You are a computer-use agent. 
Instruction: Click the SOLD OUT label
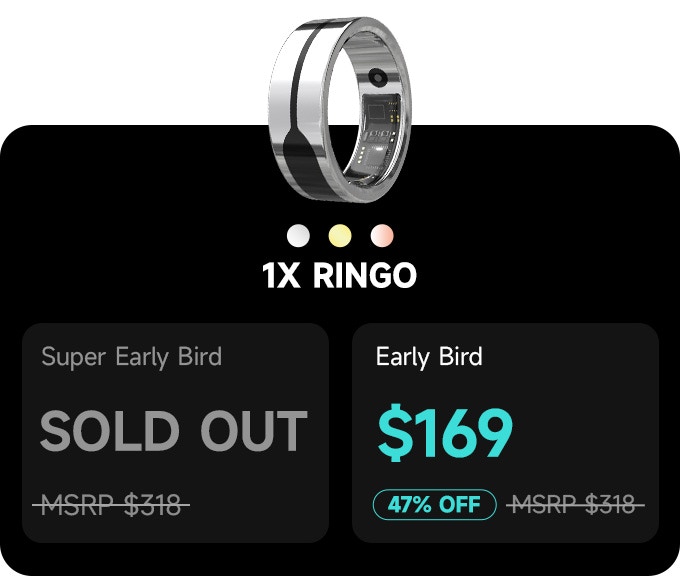click(x=174, y=431)
